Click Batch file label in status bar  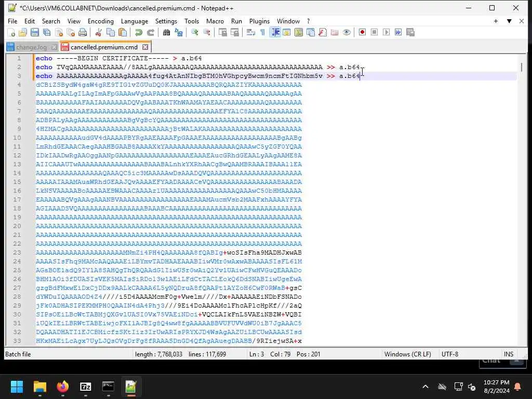click(x=18, y=354)
